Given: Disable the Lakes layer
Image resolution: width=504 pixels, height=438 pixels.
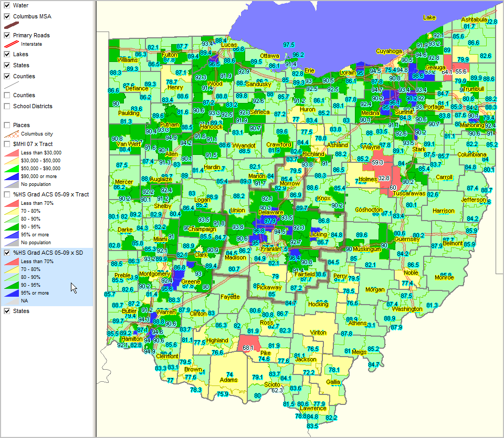Looking at the screenshot, I should pyautogui.click(x=6, y=53).
